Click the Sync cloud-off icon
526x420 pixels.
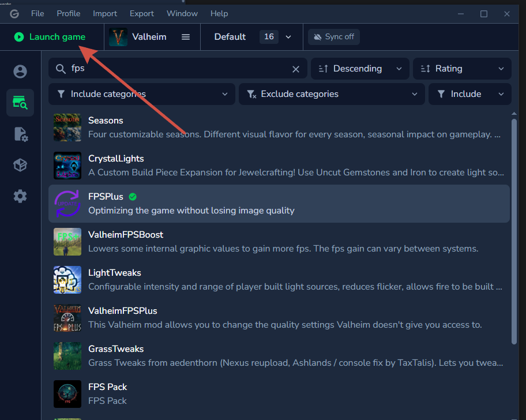pyautogui.click(x=317, y=37)
